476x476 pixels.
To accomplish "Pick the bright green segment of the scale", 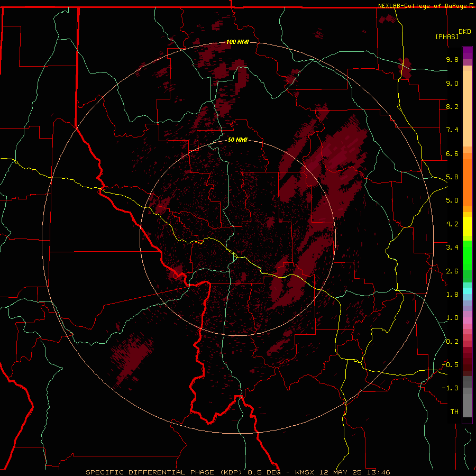I will pyautogui.click(x=467, y=257).
